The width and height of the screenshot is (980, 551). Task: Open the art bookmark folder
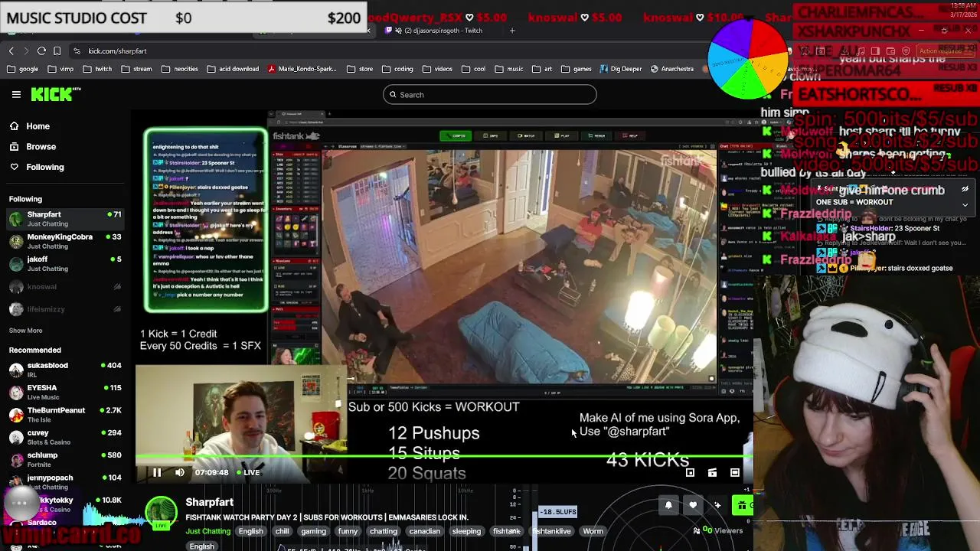coord(542,69)
